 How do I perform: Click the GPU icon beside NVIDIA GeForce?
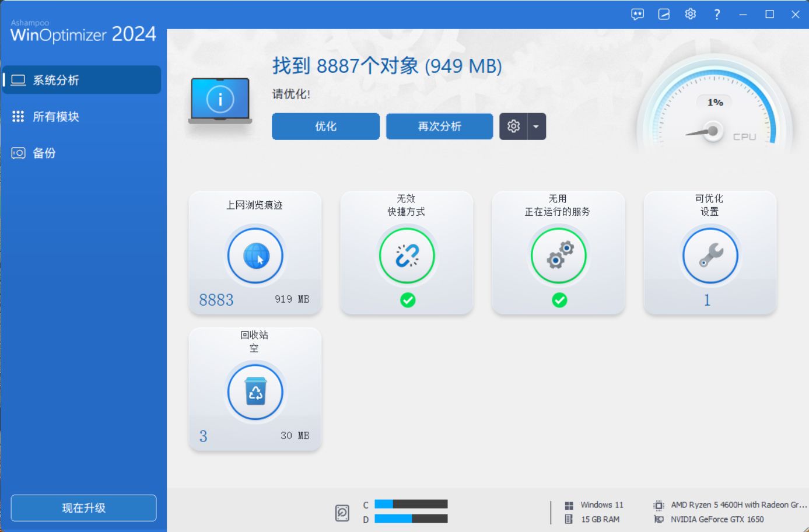point(659,519)
